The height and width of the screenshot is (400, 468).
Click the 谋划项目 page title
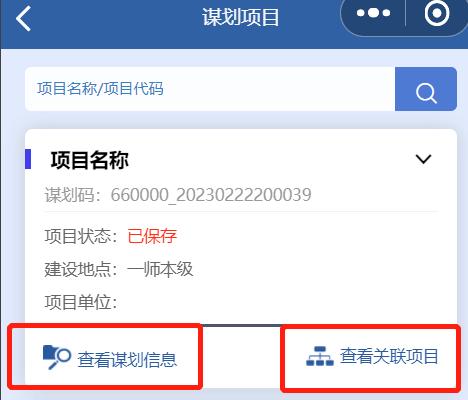[240, 17]
